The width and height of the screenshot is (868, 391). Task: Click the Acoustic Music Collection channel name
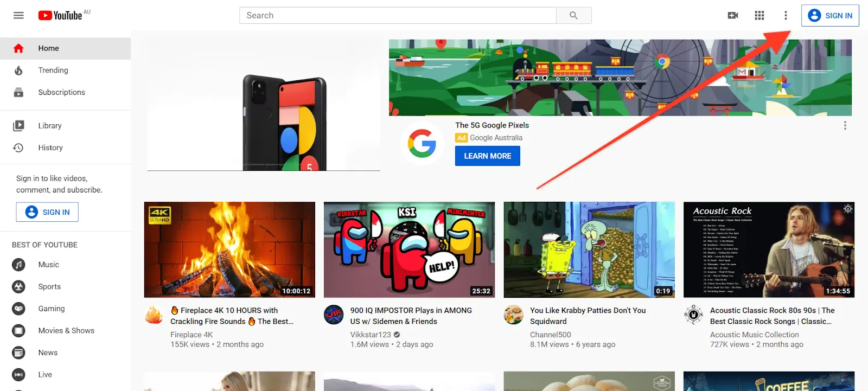point(755,335)
